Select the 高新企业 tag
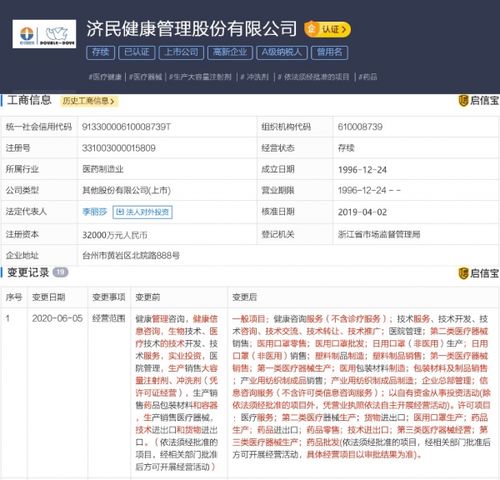 coord(230,52)
